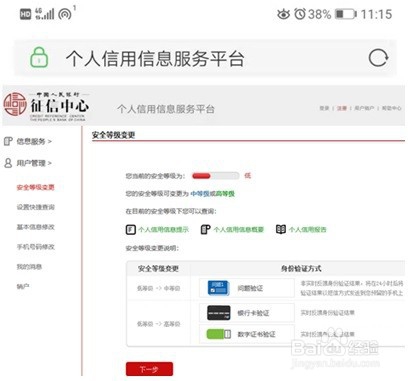Select the 银行卡验证 option label

[253, 313]
